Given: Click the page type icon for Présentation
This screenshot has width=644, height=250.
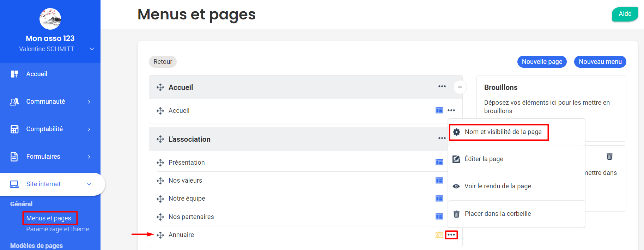Looking at the screenshot, I should [439, 162].
